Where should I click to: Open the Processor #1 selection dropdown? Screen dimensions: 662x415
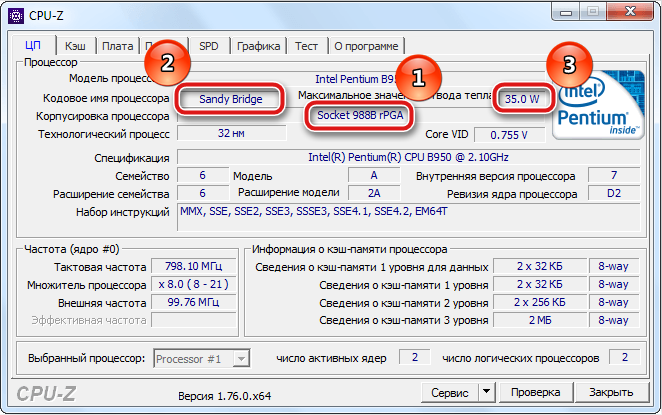click(x=201, y=359)
